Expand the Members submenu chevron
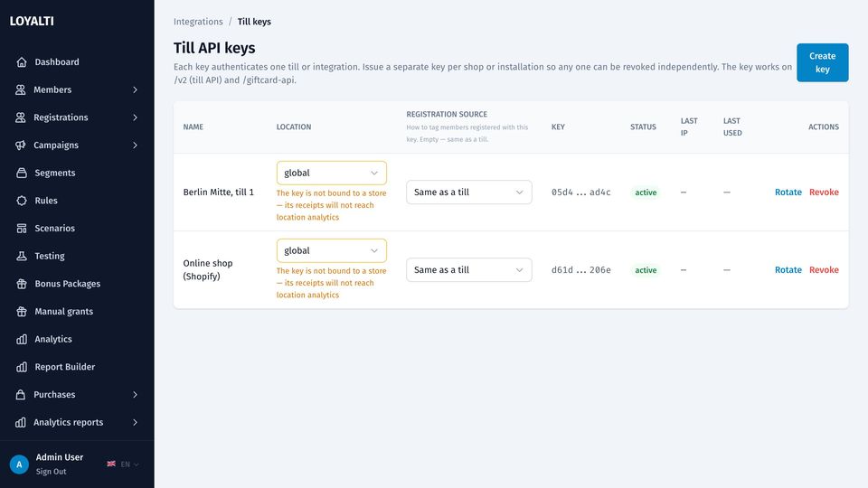The width and height of the screenshot is (868, 488). (x=135, y=89)
